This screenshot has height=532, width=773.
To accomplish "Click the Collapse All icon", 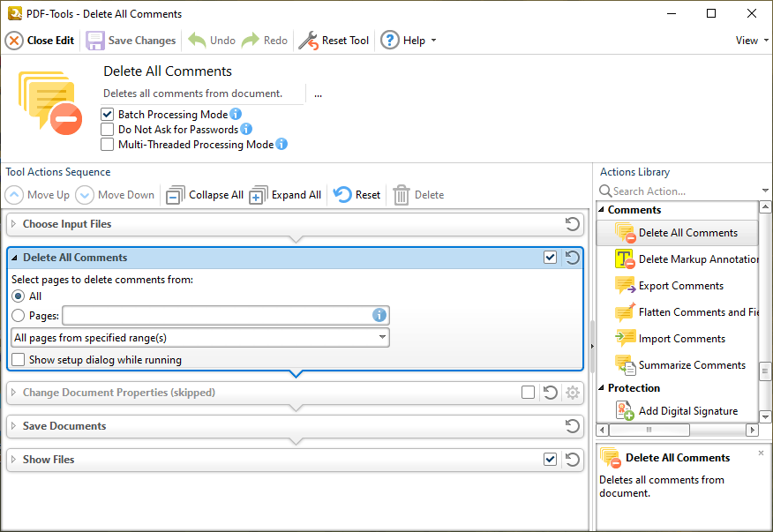I will (176, 195).
